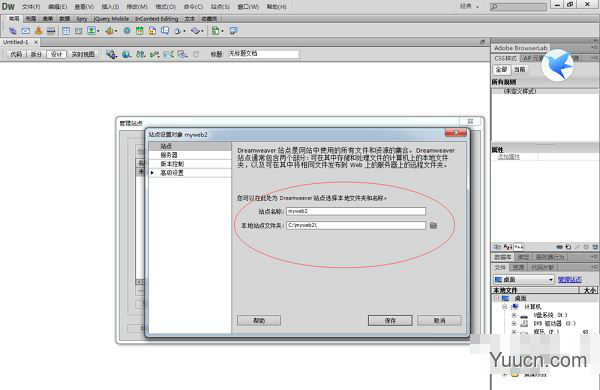Click the Hyperlink icon in Insert bar
The image size is (600, 390).
pos(13,31)
